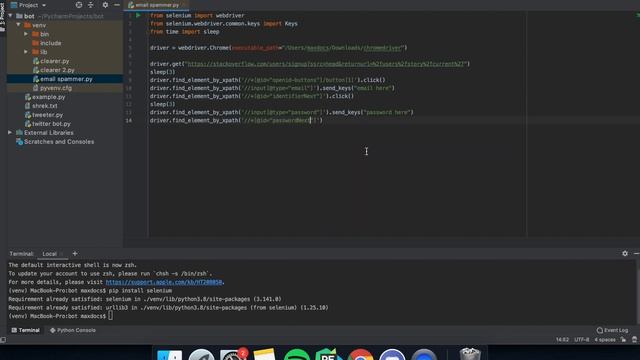Open PyCharm icon in Dock

tap(328, 354)
